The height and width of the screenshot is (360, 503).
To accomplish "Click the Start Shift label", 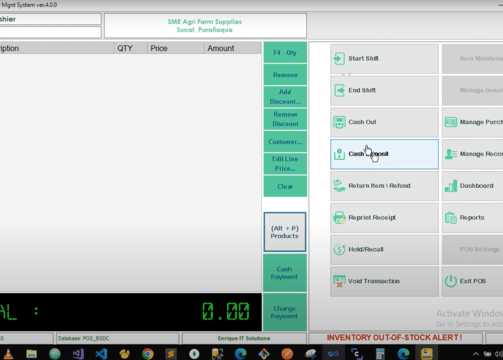I will point(364,58).
